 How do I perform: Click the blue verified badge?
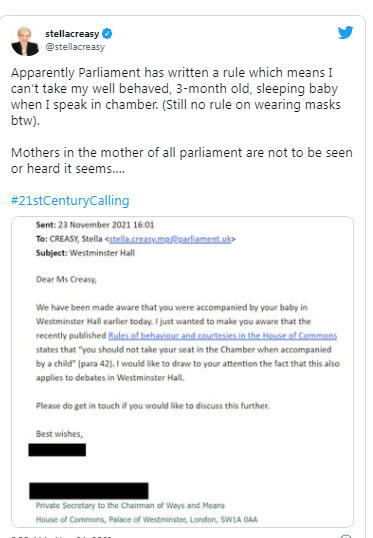point(107,33)
